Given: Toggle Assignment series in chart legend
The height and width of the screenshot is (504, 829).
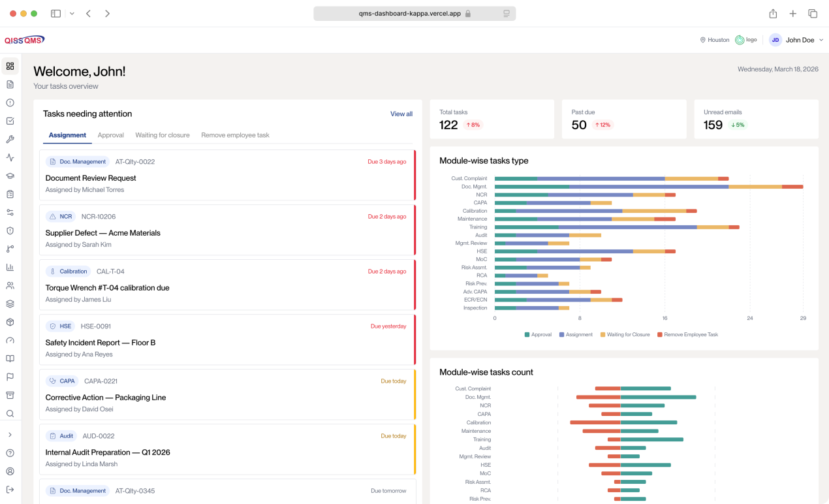Looking at the screenshot, I should click(576, 334).
